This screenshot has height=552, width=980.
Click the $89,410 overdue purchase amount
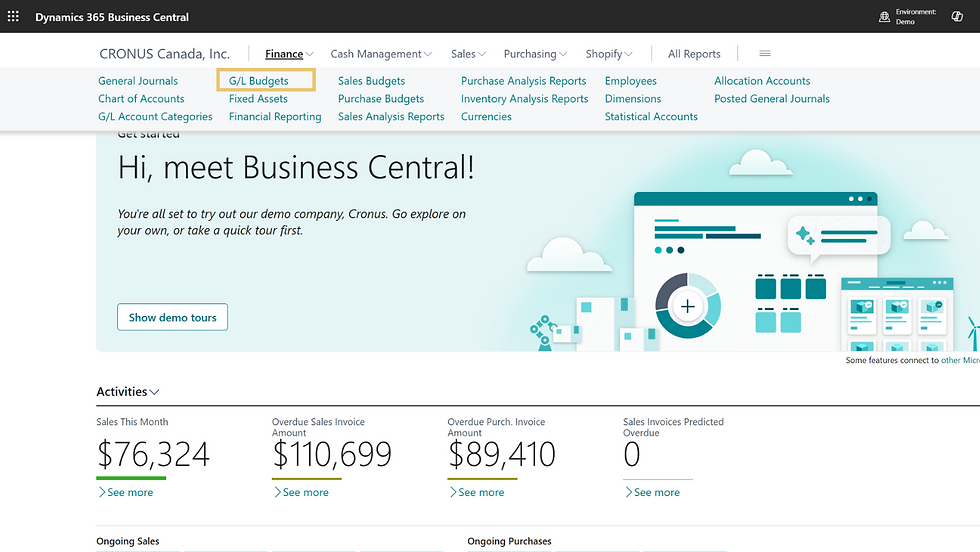[x=501, y=454]
